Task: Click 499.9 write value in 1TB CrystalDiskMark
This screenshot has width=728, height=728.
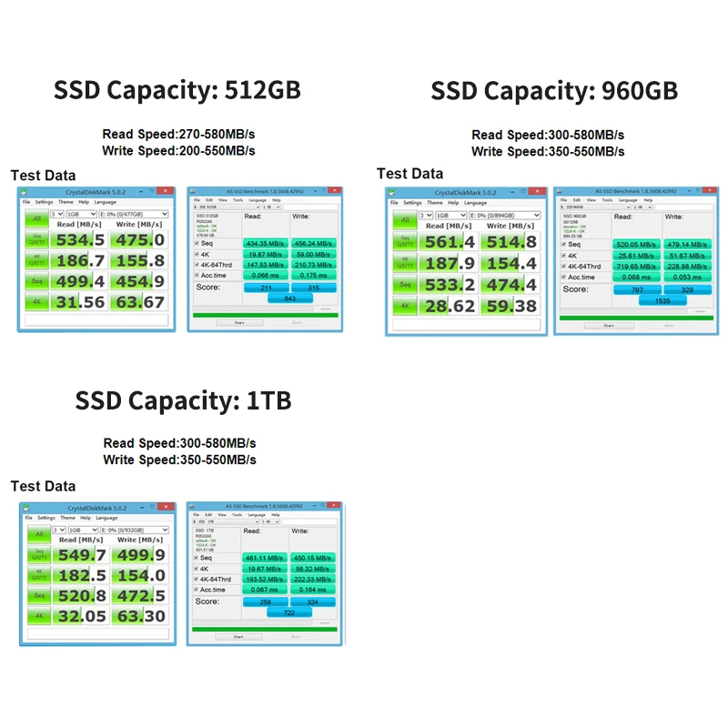Action: click(141, 554)
